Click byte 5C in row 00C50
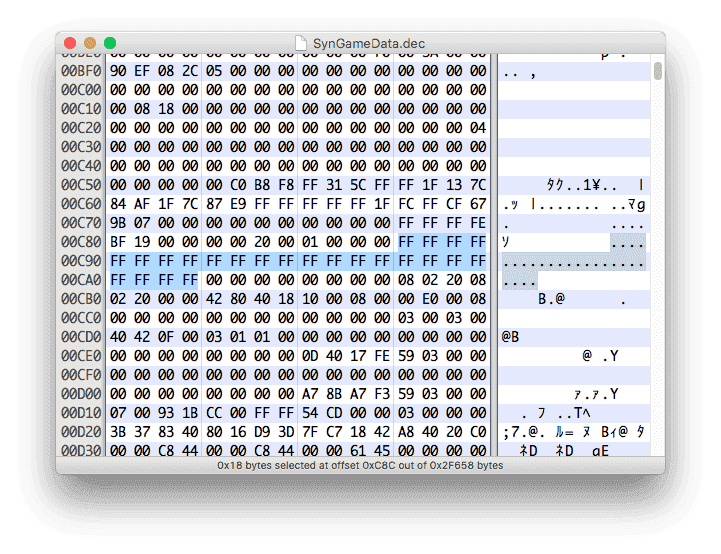This screenshot has width=721, height=554. (358, 185)
